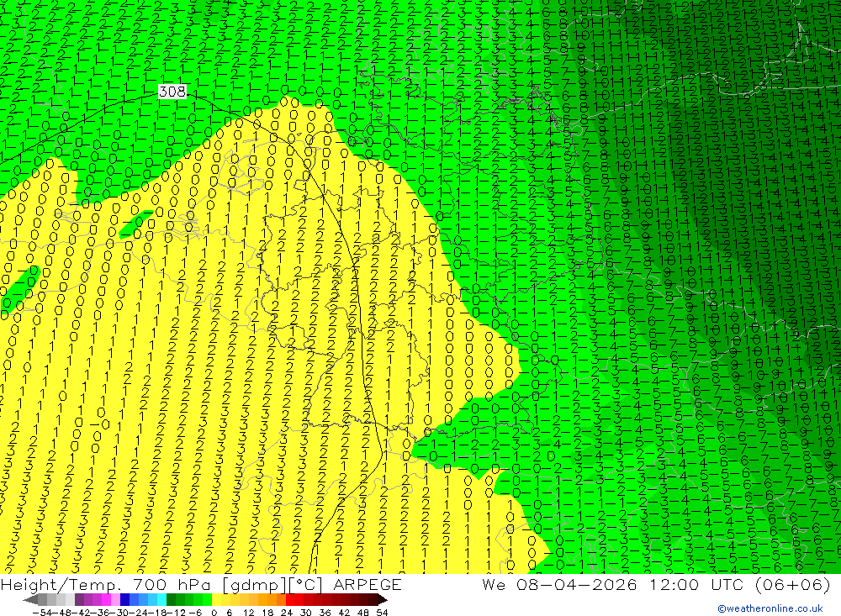Image resolution: width=841 pixels, height=616 pixels.
Task: Click the legend value 12
Action: coord(248,613)
